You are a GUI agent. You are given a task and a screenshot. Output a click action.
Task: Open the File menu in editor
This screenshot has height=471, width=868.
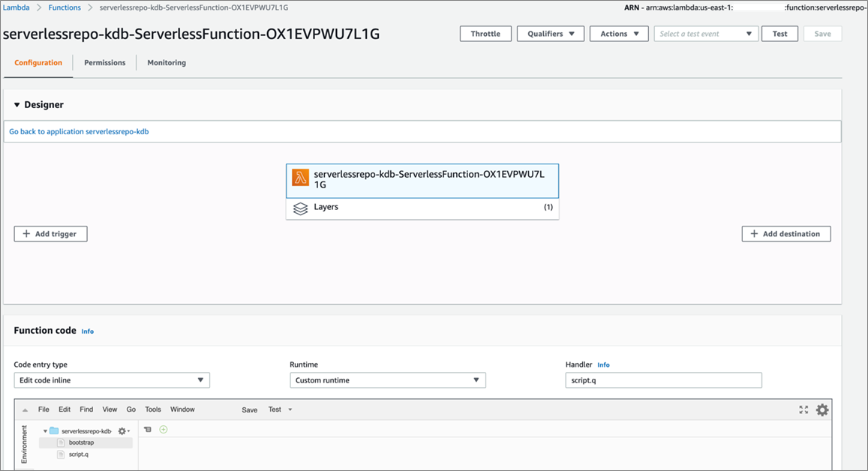coord(44,409)
